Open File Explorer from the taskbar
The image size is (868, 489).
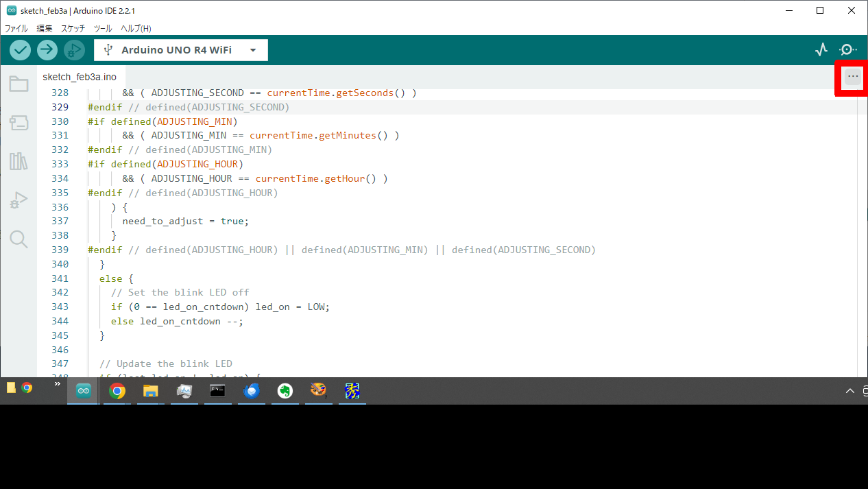tap(150, 391)
